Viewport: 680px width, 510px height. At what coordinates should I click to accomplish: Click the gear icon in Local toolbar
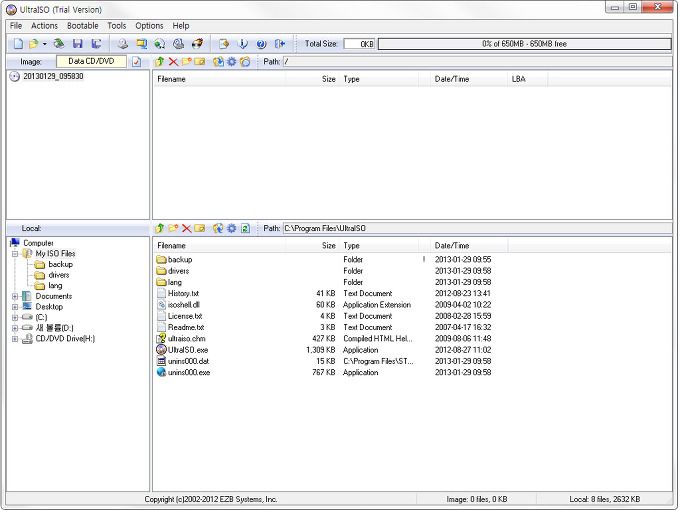(232, 228)
